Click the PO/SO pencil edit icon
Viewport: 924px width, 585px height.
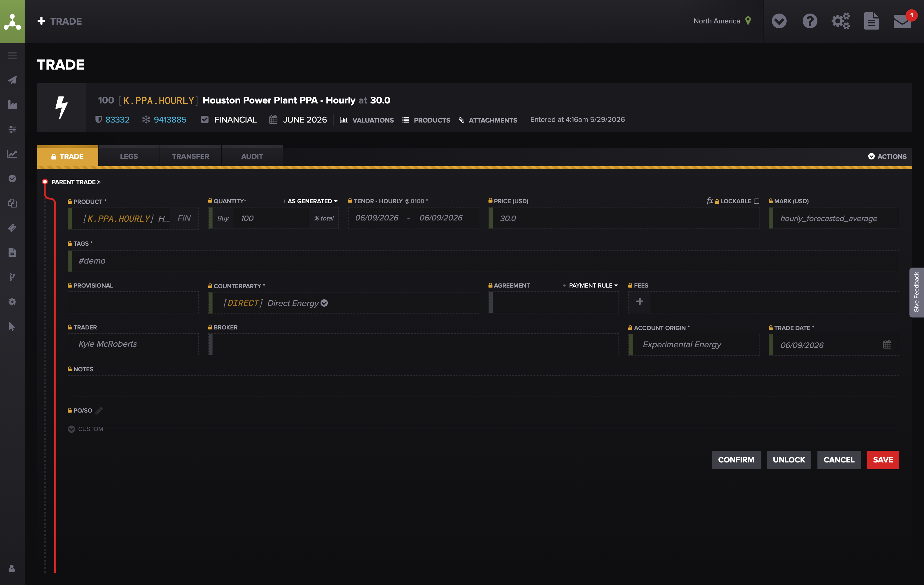click(x=99, y=410)
